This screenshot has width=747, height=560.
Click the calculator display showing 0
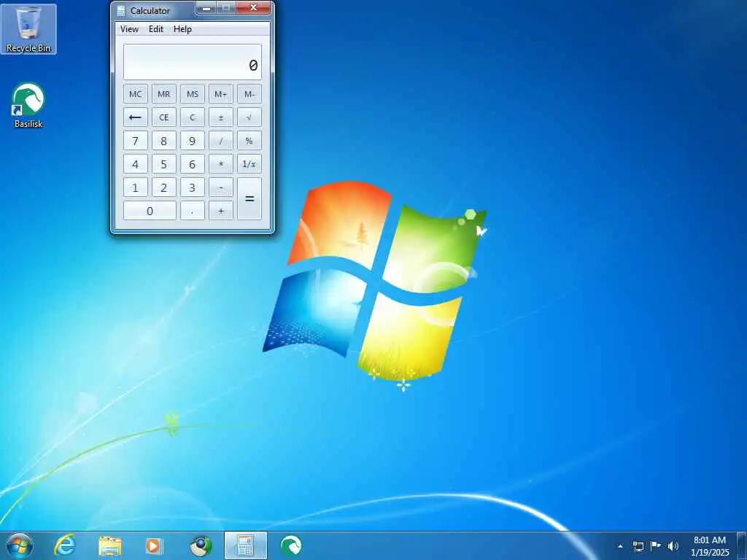tap(193, 62)
